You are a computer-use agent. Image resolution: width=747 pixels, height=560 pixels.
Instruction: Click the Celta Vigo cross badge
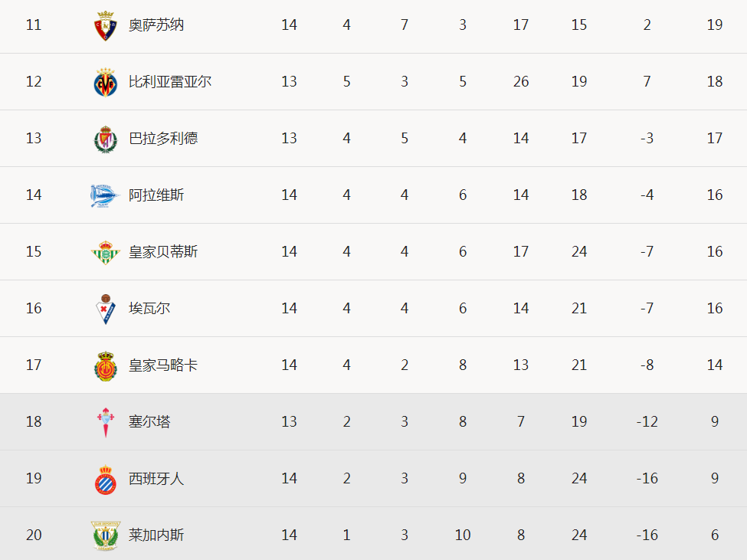[105, 422]
